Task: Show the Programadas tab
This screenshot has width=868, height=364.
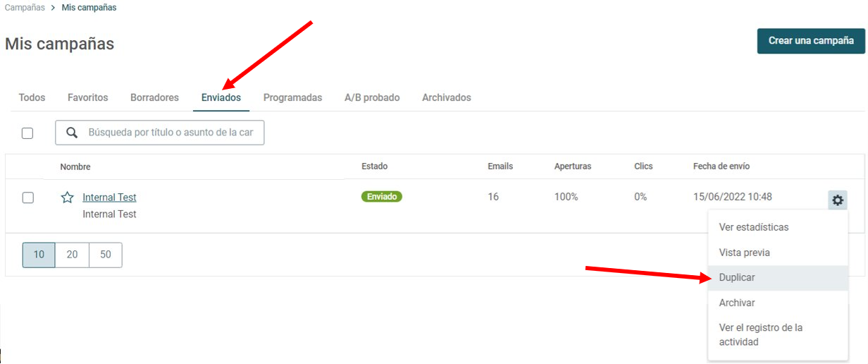Action: pyautogui.click(x=292, y=97)
